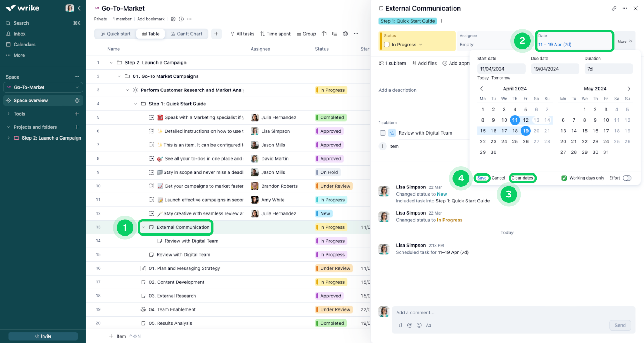Click the Start date input field
The width and height of the screenshot is (644, 343).
pyautogui.click(x=501, y=69)
